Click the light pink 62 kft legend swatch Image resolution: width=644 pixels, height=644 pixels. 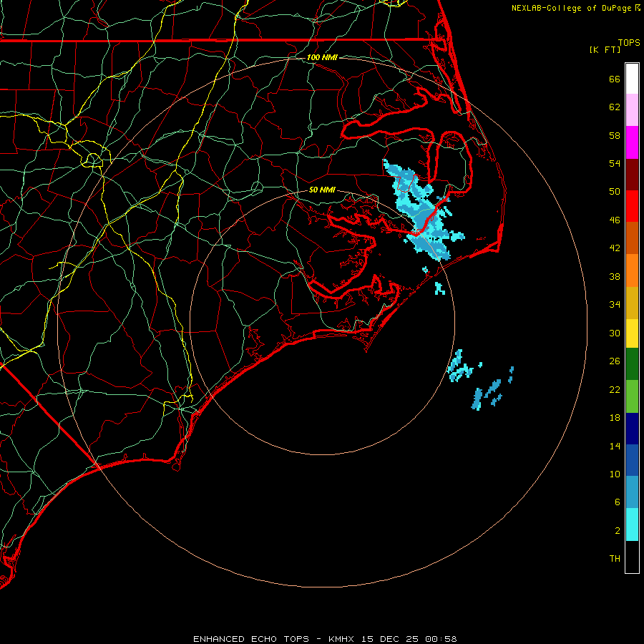(x=632, y=109)
